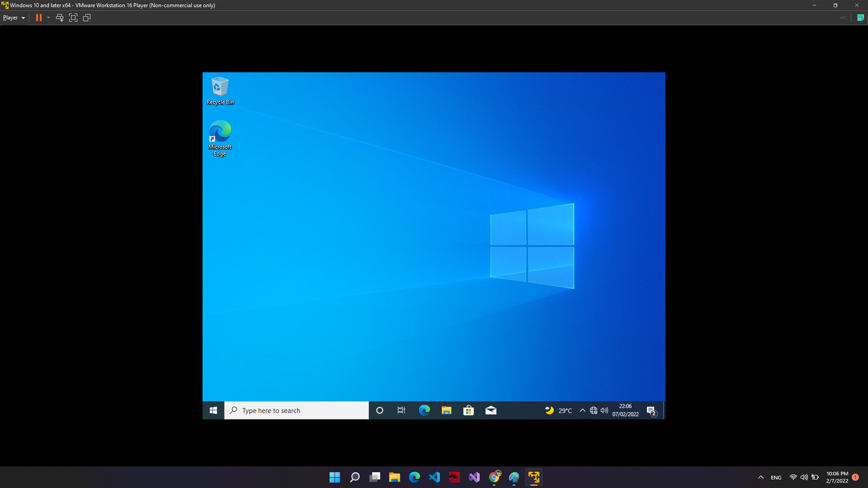Open Mail app from guest taskbar
This screenshot has width=868, height=488.
(x=490, y=410)
